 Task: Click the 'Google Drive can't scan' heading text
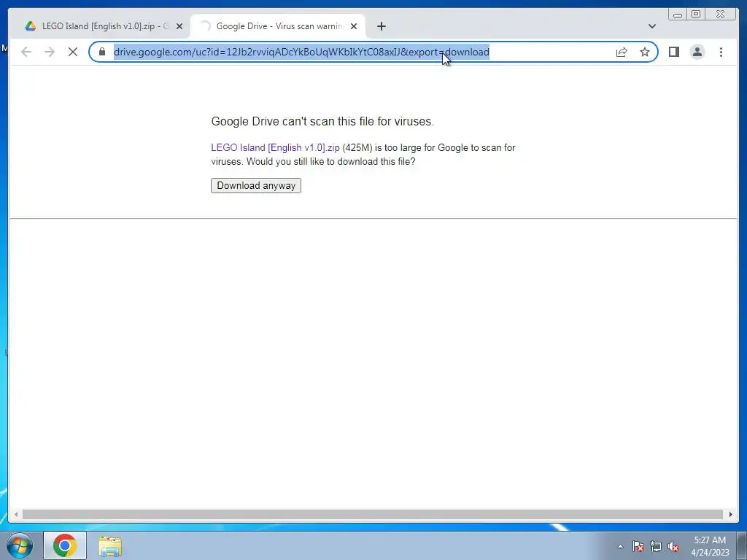pos(322,122)
